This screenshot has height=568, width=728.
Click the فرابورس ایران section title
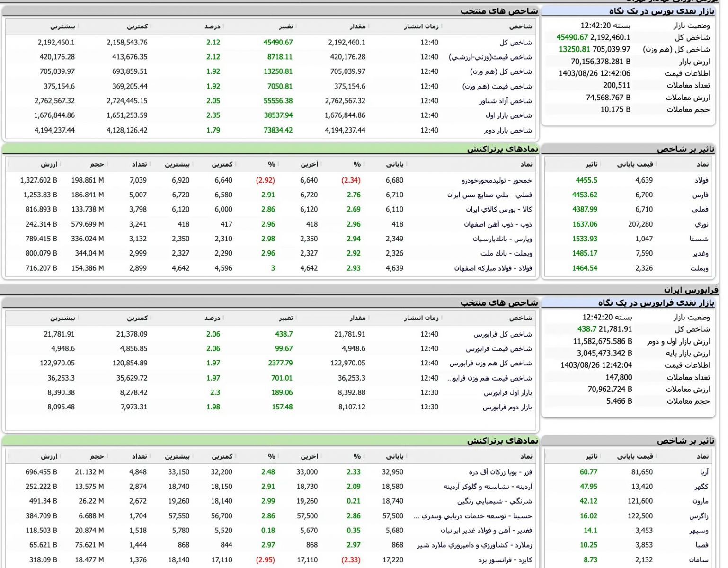(691, 290)
